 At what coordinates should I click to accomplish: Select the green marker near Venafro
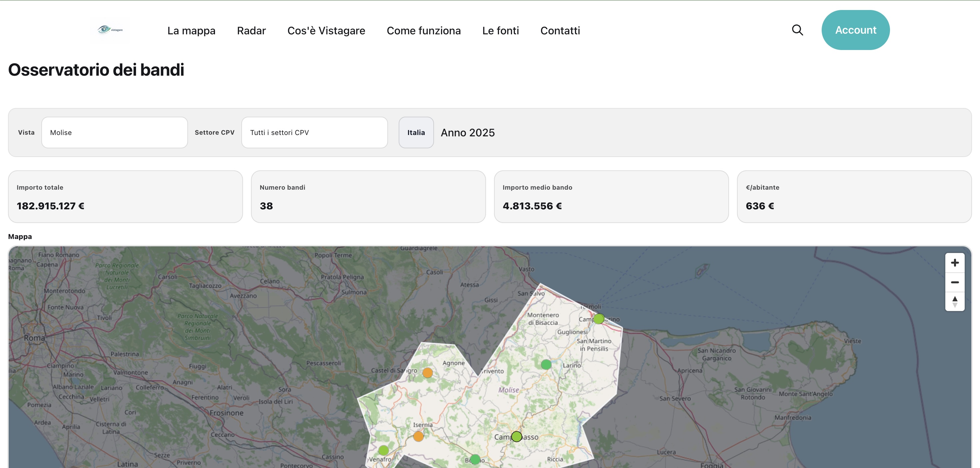(384, 451)
